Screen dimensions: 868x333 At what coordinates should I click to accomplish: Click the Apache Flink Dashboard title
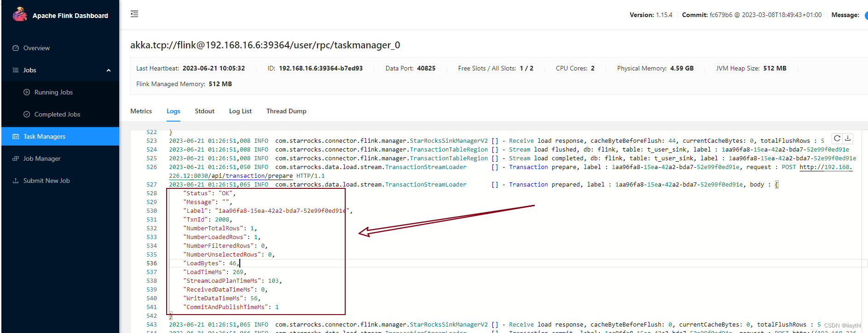point(70,16)
